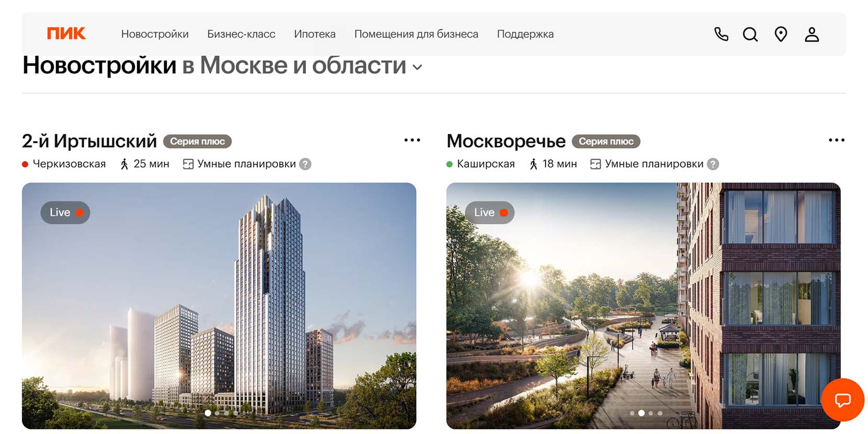Open search with the magnifier icon
Viewport: 868px width, 434px height.
(x=750, y=35)
